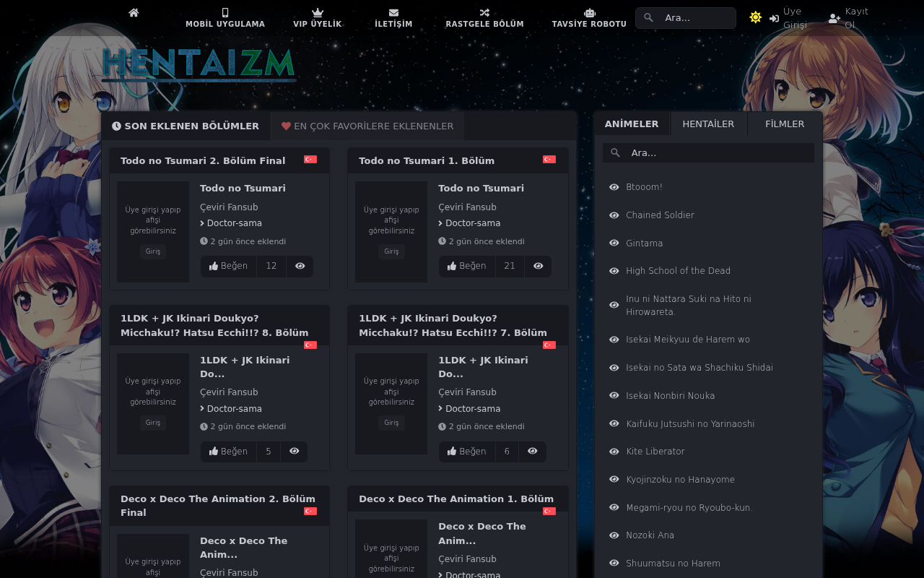Click the eye icon beside Isekai Nonbiri Nouka
924x578 pixels.
click(x=614, y=396)
